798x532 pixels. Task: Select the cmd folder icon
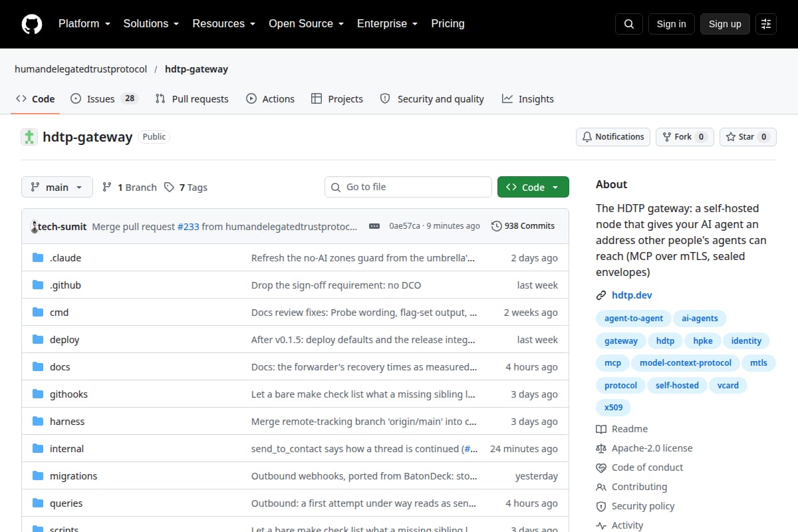tap(38, 313)
